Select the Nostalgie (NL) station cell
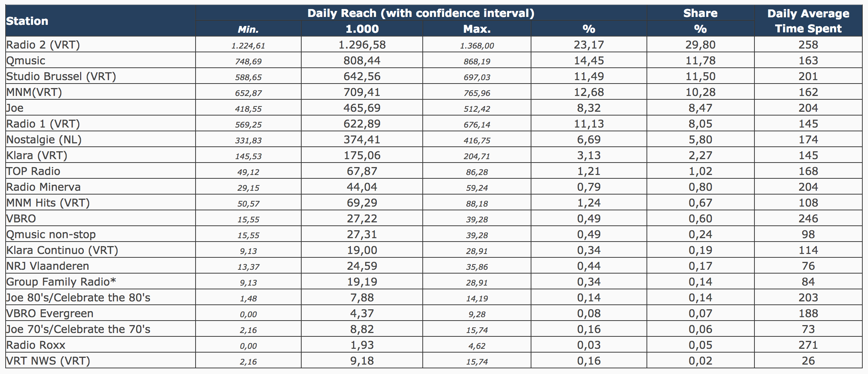The height and width of the screenshot is (374, 868). [x=44, y=140]
